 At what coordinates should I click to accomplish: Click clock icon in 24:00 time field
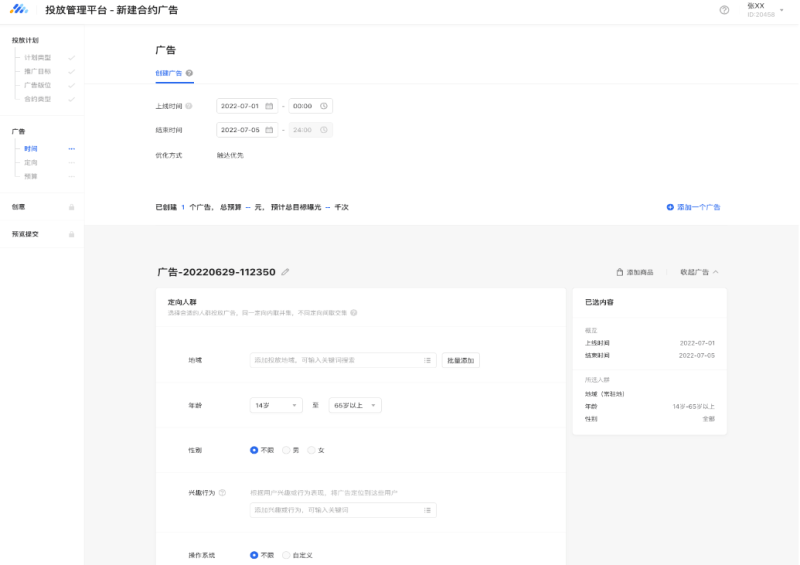point(323,130)
